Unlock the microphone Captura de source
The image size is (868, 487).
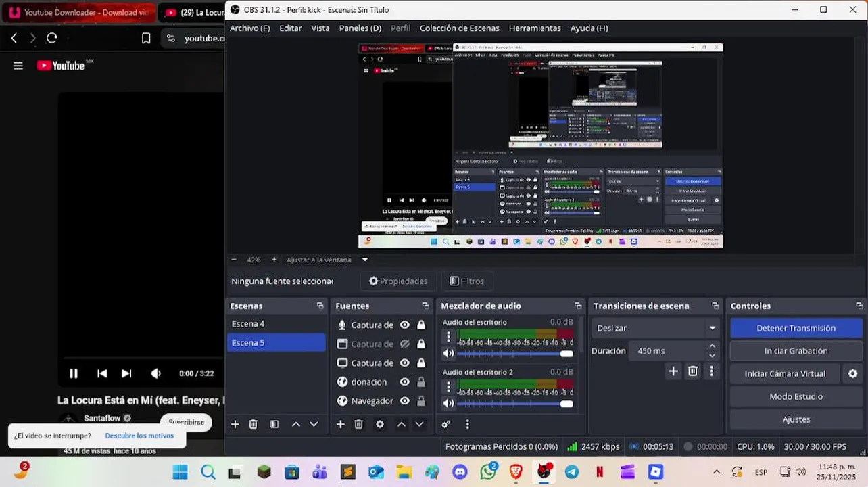[x=421, y=325]
